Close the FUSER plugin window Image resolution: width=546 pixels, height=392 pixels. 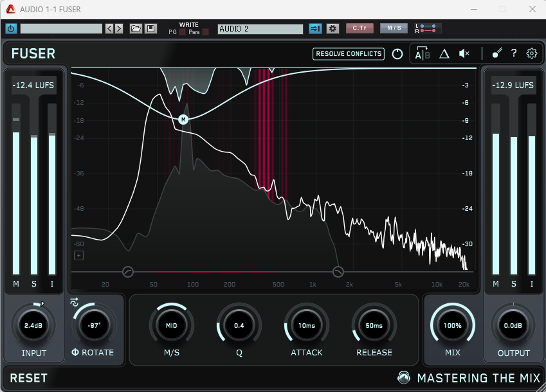coord(532,10)
